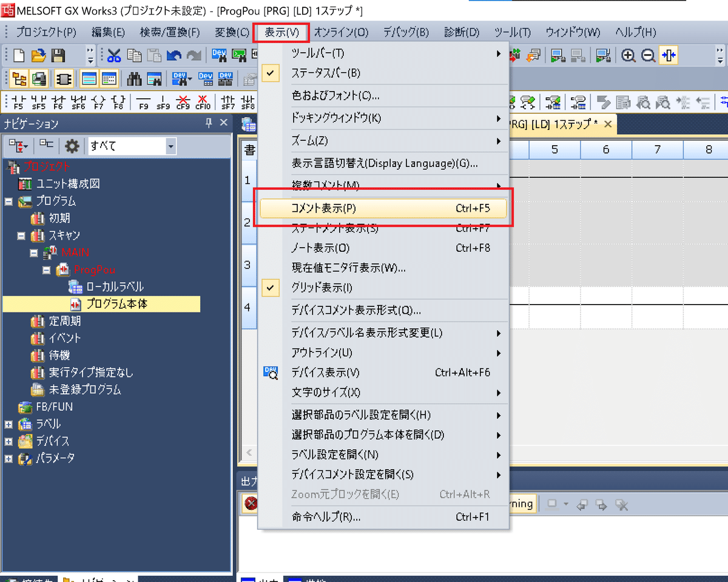
Task: Open Zoom (ズーム) submenu
Action: point(383,141)
